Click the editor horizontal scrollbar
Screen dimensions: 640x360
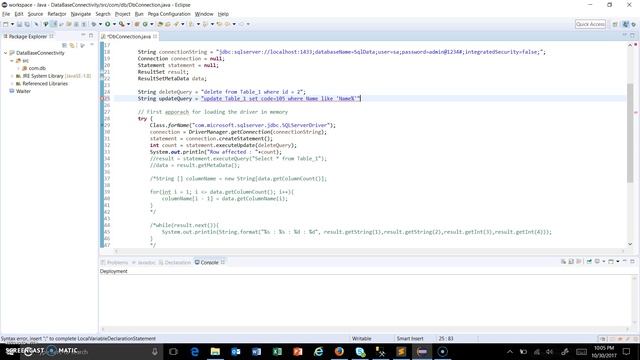point(369,251)
